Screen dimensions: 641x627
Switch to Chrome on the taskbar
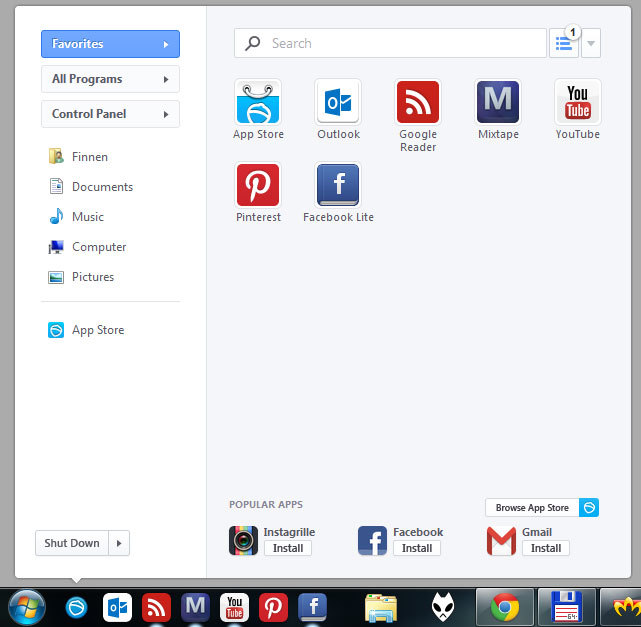[505, 608]
